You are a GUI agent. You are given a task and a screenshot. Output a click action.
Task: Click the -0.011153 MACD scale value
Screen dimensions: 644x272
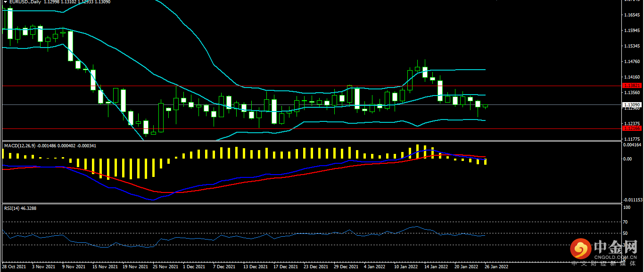(633, 200)
